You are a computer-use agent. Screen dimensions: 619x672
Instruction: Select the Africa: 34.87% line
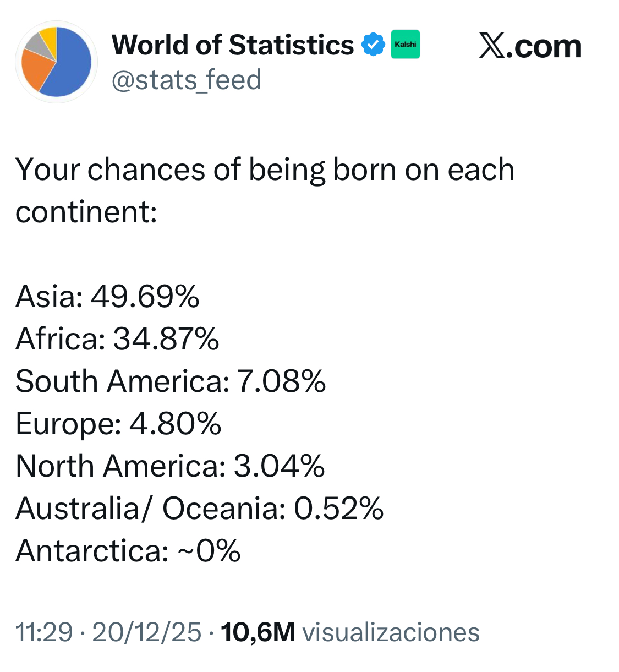tap(117, 339)
